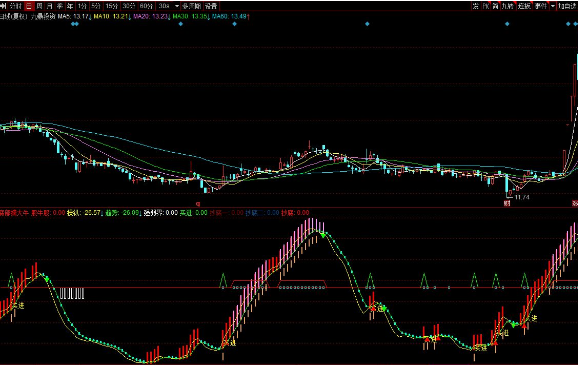
Task: Select the 月 monthly period button
Action: point(49,6)
